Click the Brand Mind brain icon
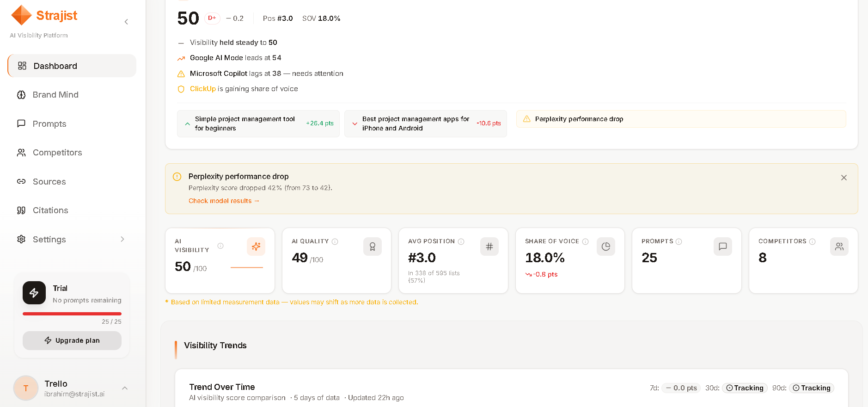The height and width of the screenshot is (407, 868). (x=21, y=95)
